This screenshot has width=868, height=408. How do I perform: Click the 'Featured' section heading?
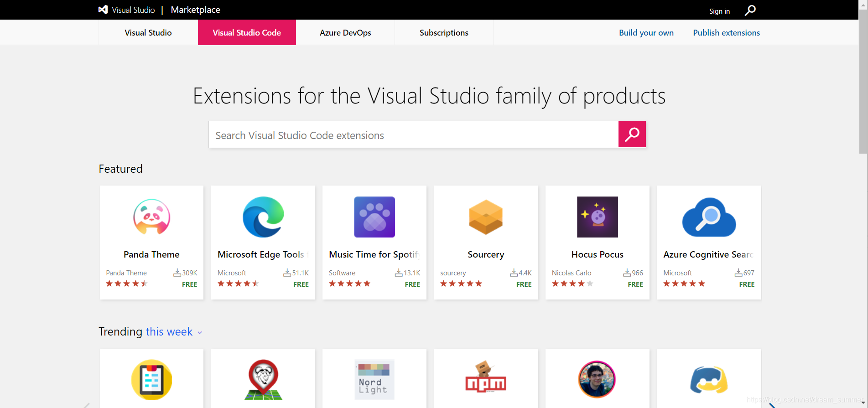point(120,169)
